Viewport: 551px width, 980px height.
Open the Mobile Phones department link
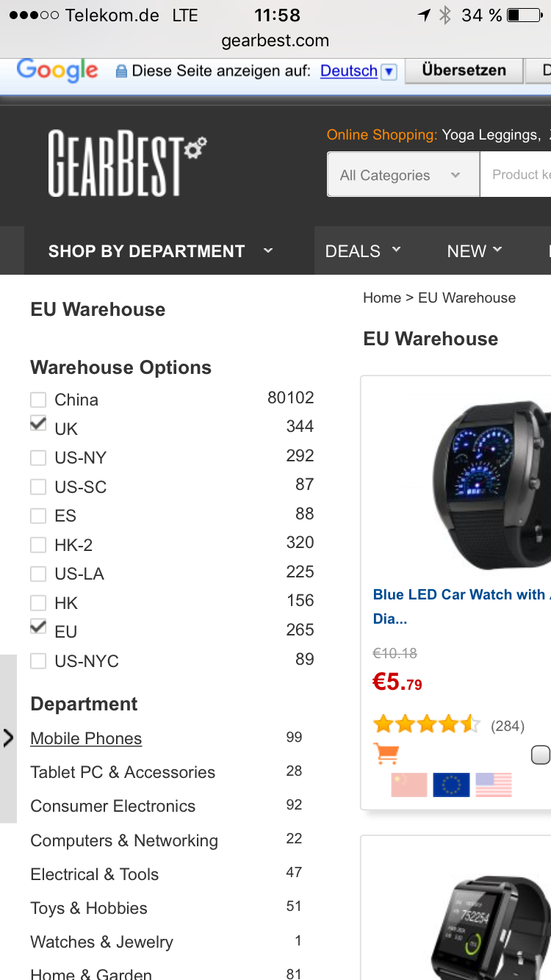pyautogui.click(x=86, y=738)
